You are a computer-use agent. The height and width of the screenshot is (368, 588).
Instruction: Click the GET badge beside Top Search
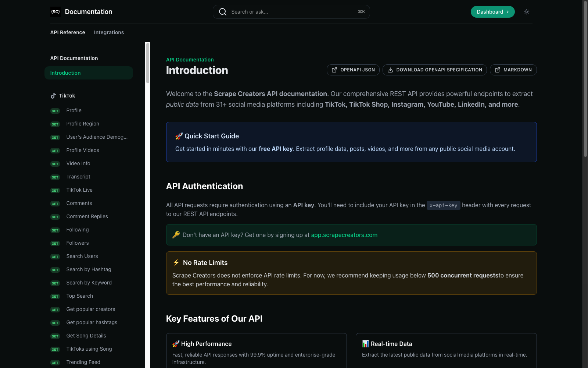(55, 296)
